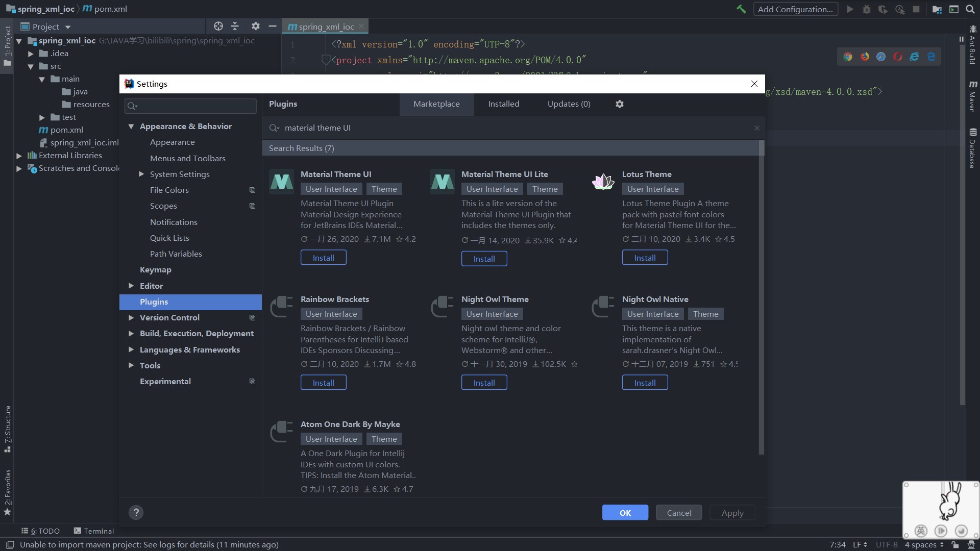Click the Build project hammer icon
The image size is (980, 551).
741,9
